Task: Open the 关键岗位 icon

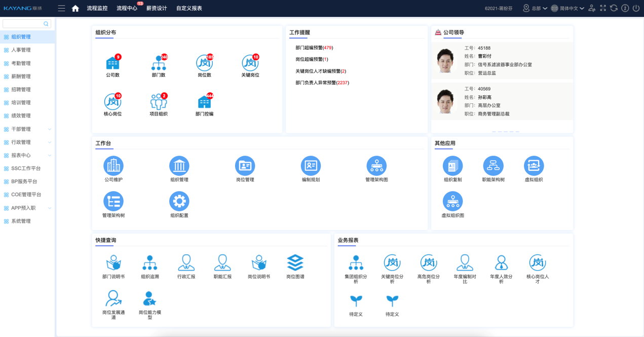Action: (x=250, y=63)
